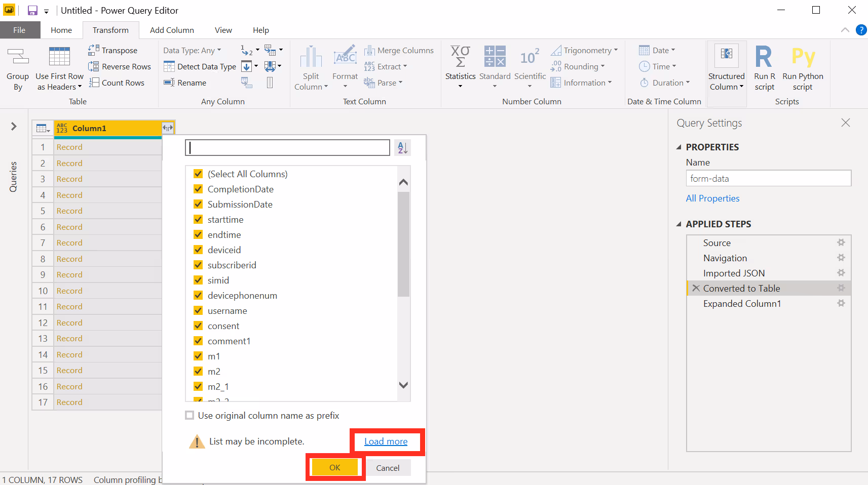This screenshot has width=868, height=485.
Task: Select Reverse Rows in ribbon
Action: (x=120, y=66)
